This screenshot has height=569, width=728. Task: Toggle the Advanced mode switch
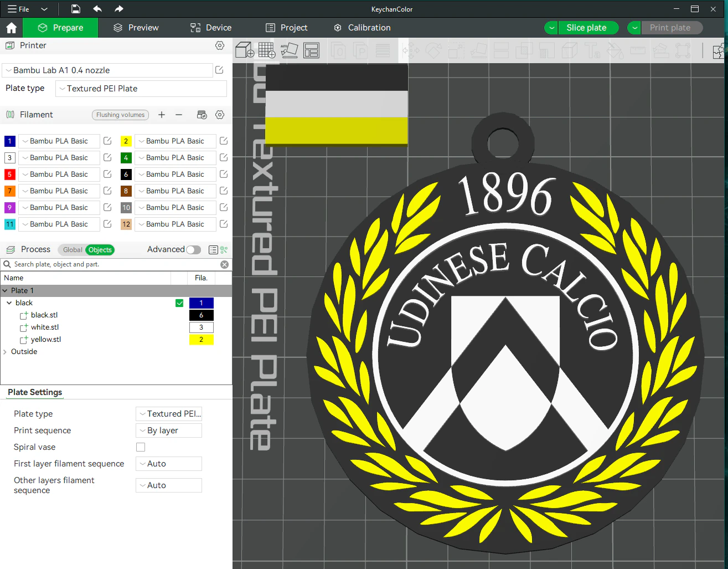[193, 250]
